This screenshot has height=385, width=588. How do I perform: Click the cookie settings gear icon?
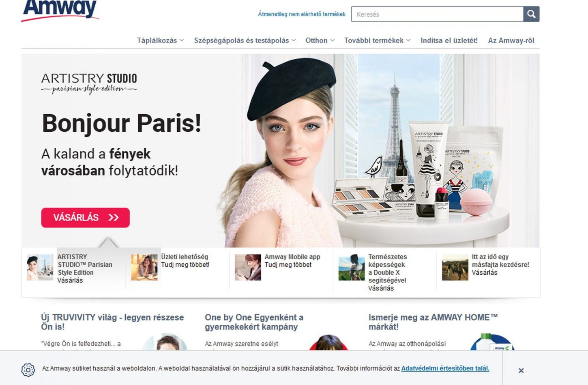click(28, 370)
